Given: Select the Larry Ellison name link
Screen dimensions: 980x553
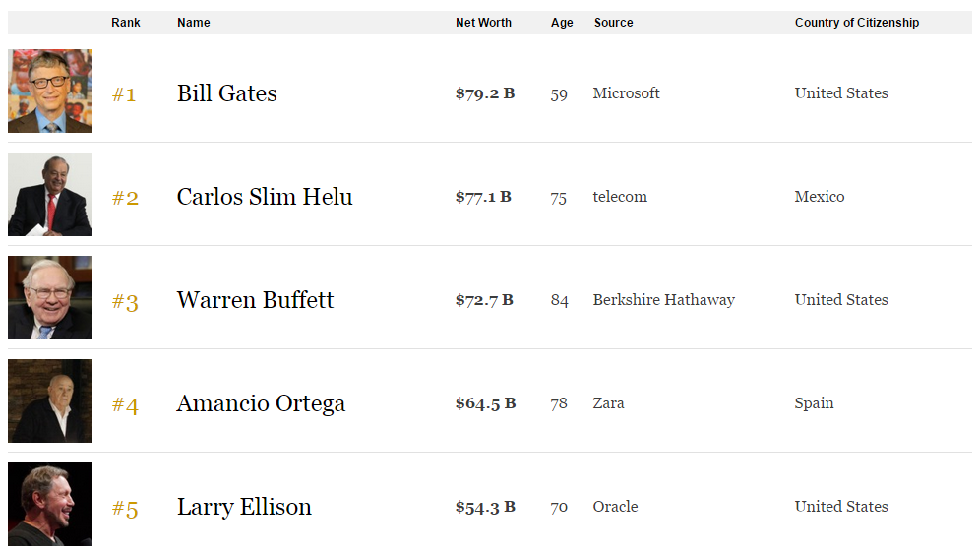Looking at the screenshot, I should [x=244, y=507].
